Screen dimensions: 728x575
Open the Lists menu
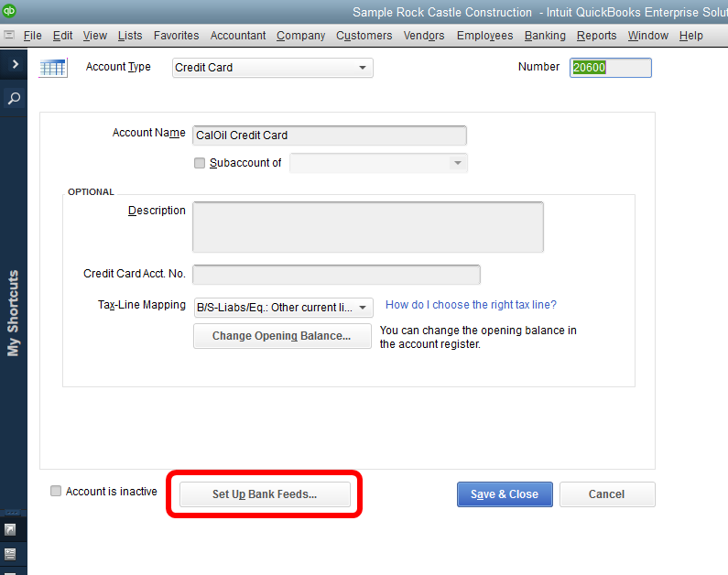[x=130, y=36]
